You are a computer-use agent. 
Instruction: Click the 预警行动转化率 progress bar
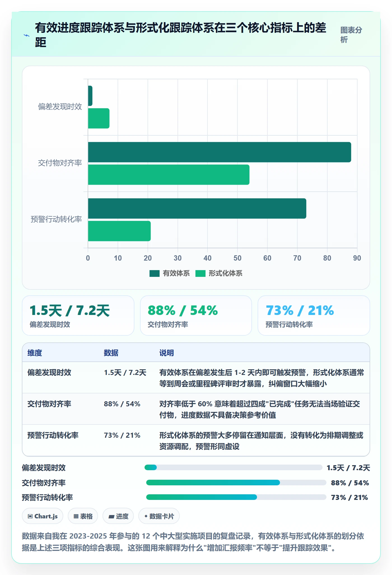(236, 497)
